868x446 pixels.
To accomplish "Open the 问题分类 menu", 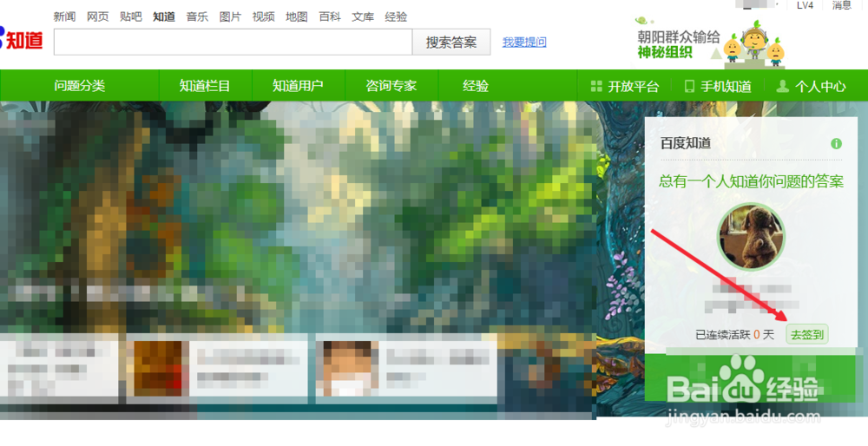I will click(80, 86).
